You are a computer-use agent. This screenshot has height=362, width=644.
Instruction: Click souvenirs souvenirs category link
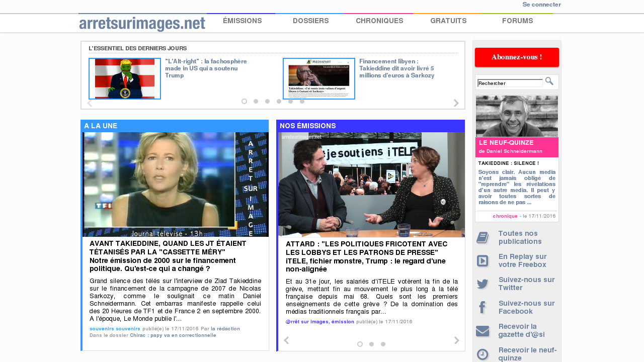tap(115, 328)
